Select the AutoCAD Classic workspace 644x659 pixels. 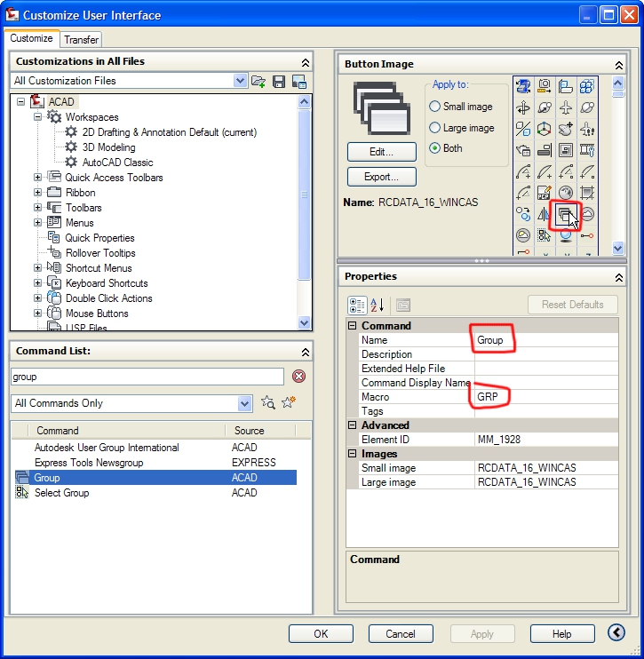[117, 163]
